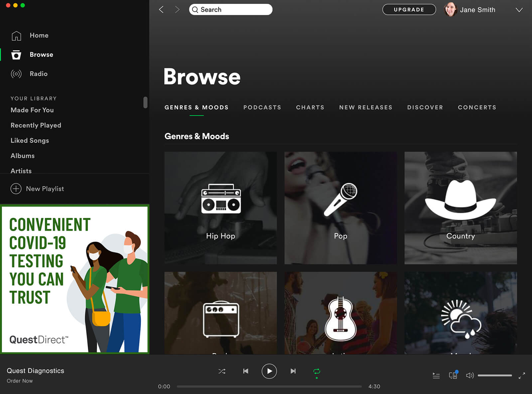This screenshot has height=394, width=532.
Task: Go to the previous track
Action: [x=245, y=371]
